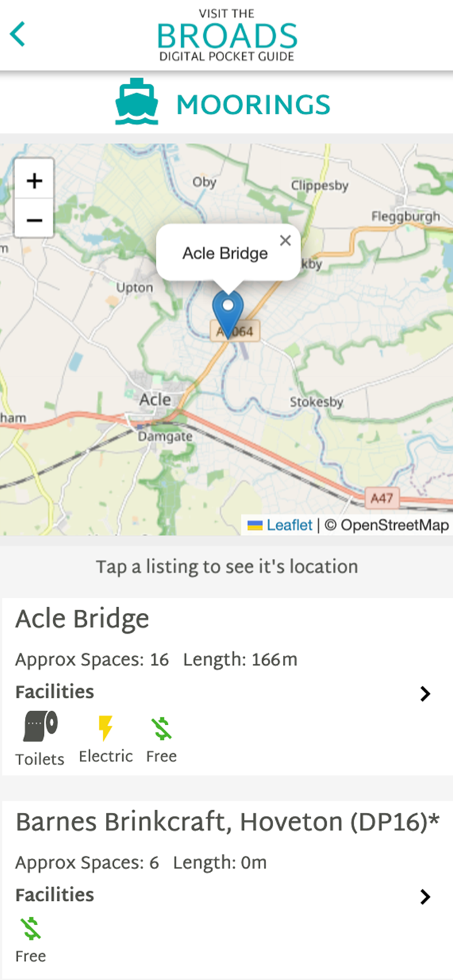Click the back arrow in the header

point(17,34)
